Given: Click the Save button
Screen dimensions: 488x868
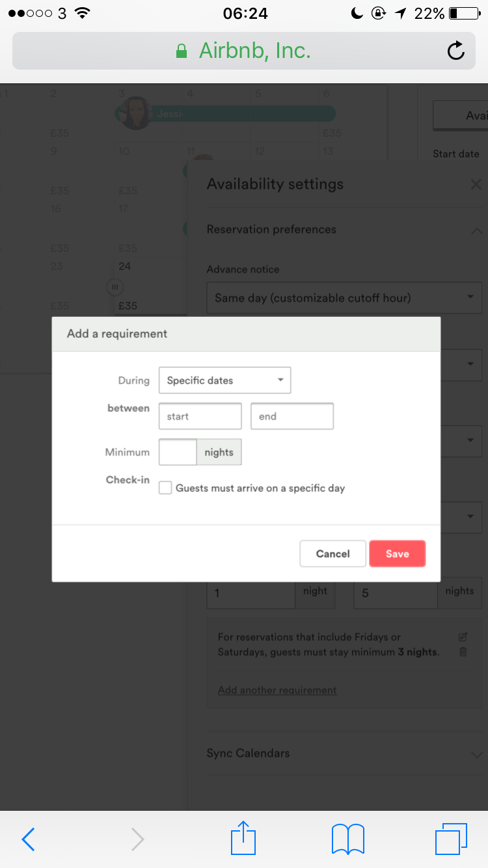Looking at the screenshot, I should coord(397,554).
